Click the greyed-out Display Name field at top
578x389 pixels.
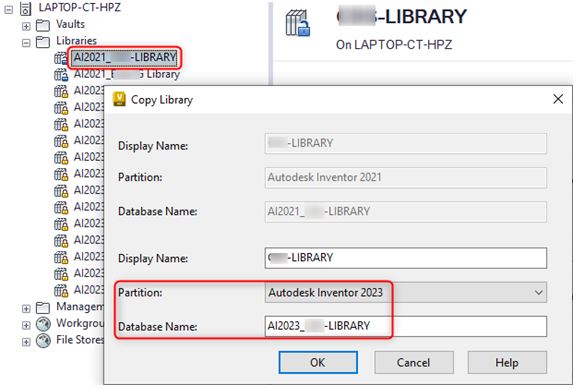click(x=405, y=143)
